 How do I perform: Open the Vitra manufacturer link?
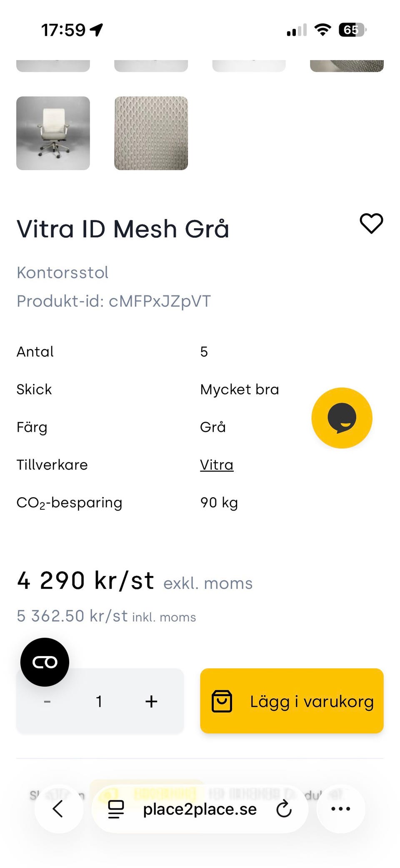click(216, 465)
